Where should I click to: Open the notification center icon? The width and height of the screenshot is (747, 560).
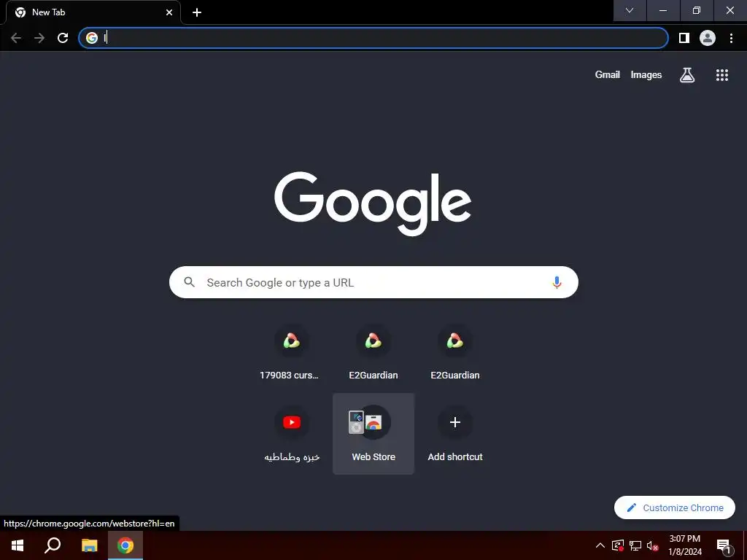724,545
